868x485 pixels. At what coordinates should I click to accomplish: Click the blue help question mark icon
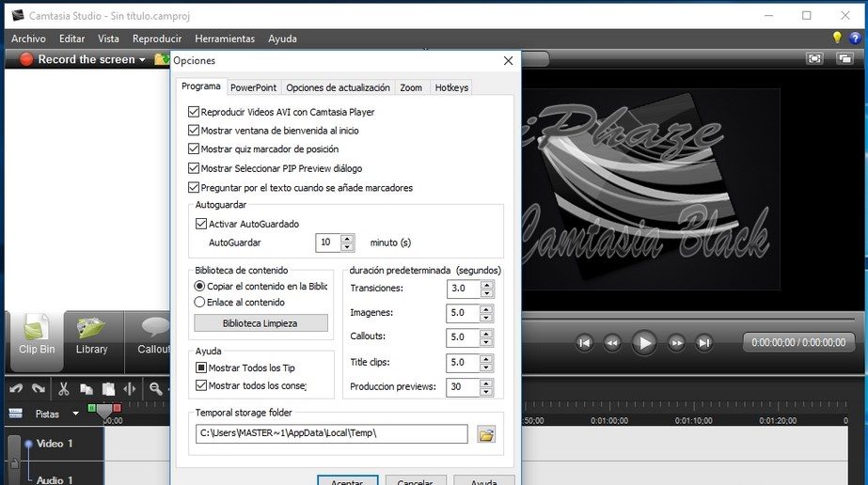[855, 39]
